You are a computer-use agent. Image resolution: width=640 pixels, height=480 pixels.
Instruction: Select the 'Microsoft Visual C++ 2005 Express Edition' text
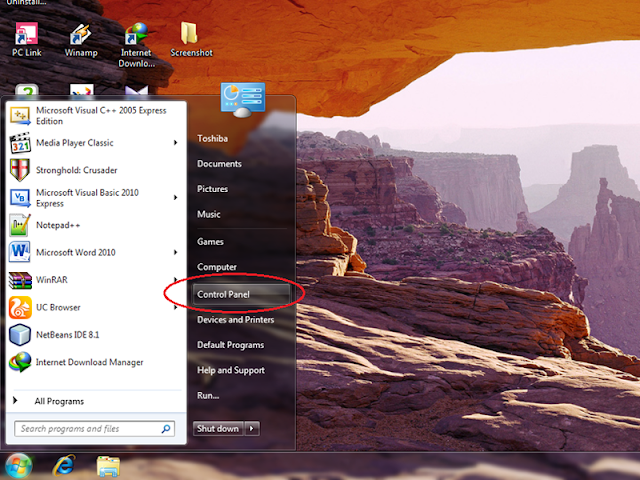tap(101, 116)
